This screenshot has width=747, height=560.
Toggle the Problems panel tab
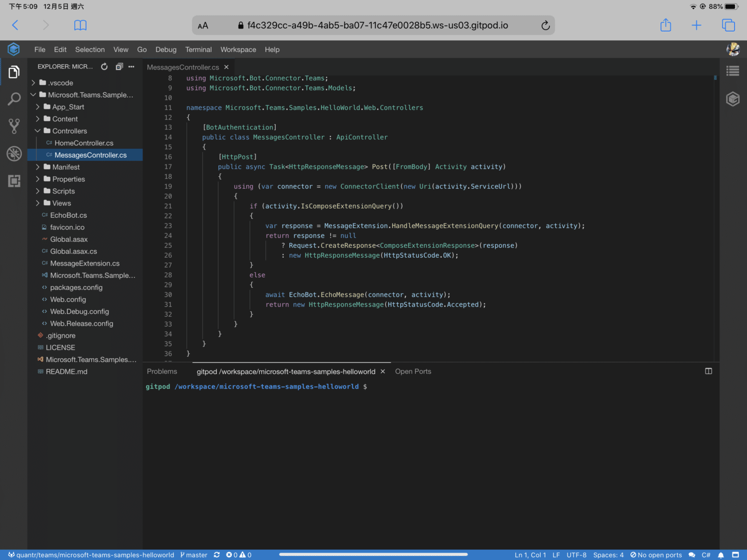162,371
